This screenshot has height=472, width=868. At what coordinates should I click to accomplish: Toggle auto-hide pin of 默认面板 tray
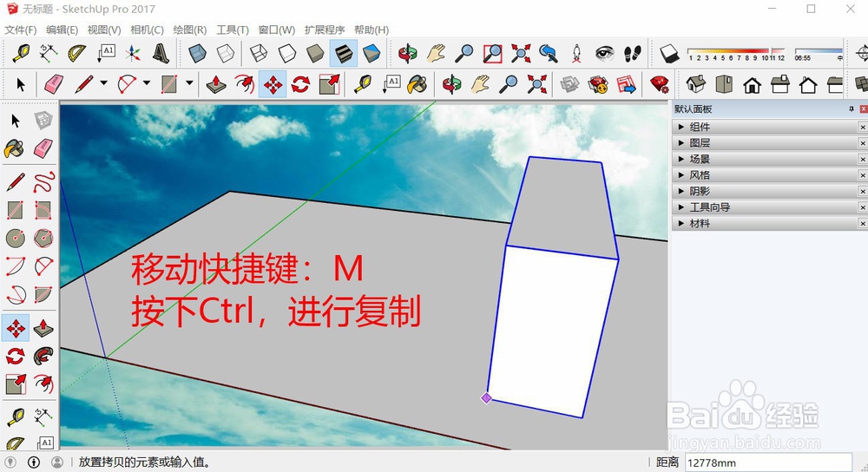point(852,109)
